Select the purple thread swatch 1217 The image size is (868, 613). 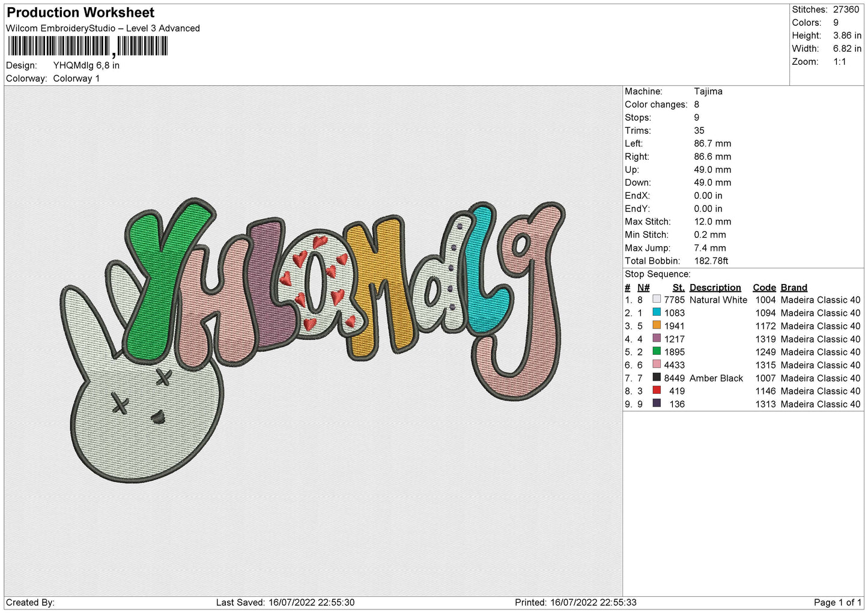tap(657, 339)
